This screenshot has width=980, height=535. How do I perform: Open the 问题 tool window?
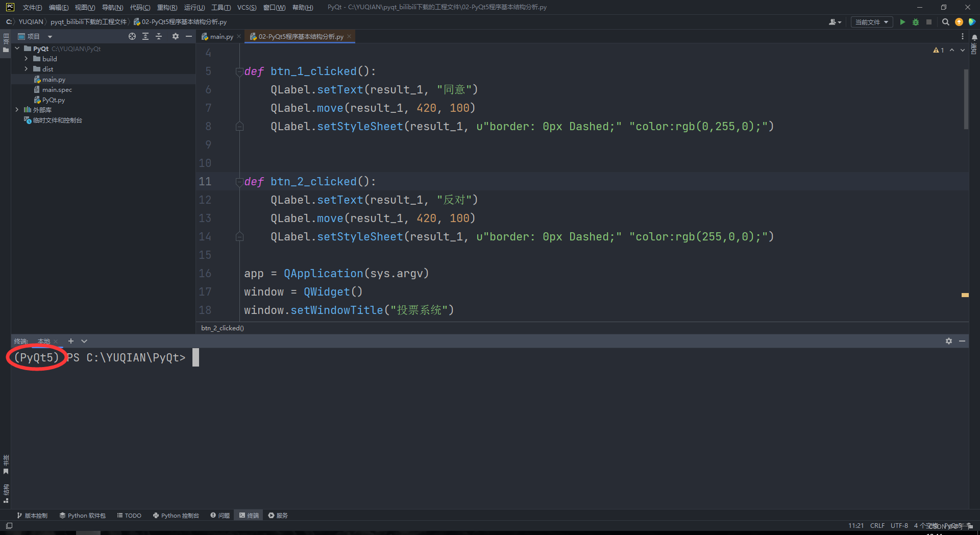point(220,515)
